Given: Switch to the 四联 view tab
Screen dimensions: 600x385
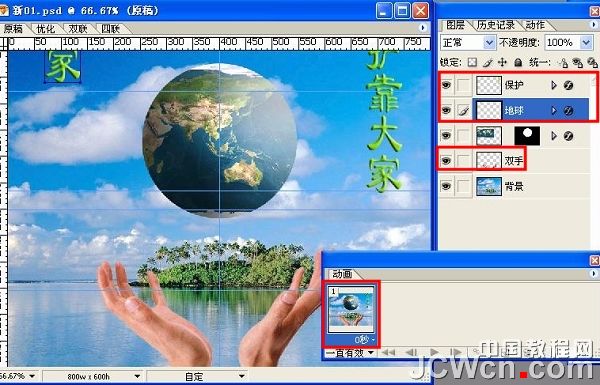Looking at the screenshot, I should coord(111,29).
